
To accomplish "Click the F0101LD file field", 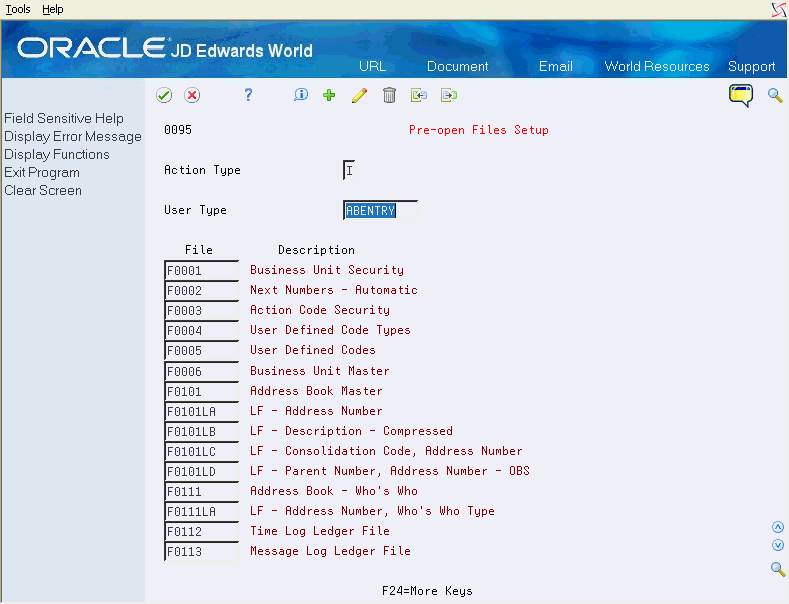I will click(x=201, y=472).
